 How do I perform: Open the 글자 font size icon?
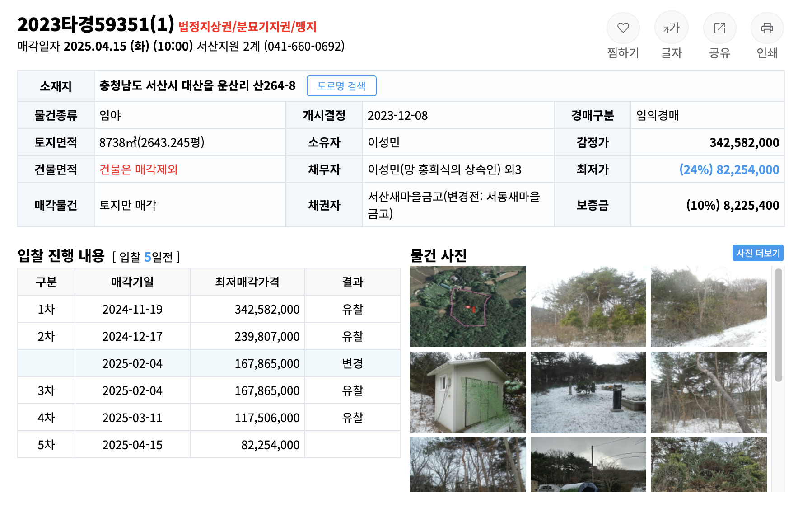(x=671, y=28)
